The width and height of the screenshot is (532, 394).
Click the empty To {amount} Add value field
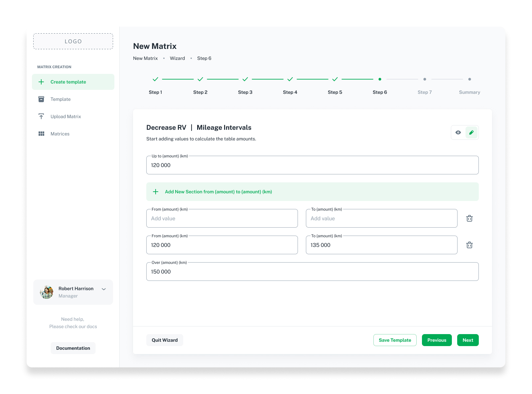click(382, 218)
